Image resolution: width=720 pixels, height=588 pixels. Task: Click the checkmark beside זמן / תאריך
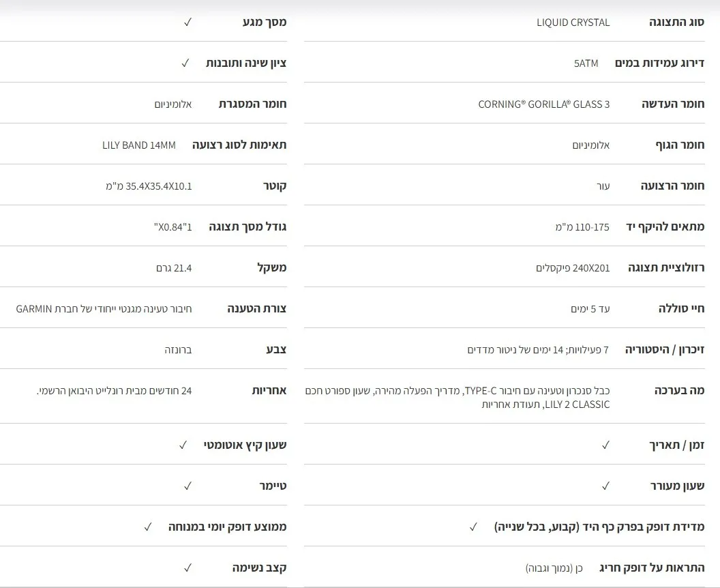coord(605,445)
